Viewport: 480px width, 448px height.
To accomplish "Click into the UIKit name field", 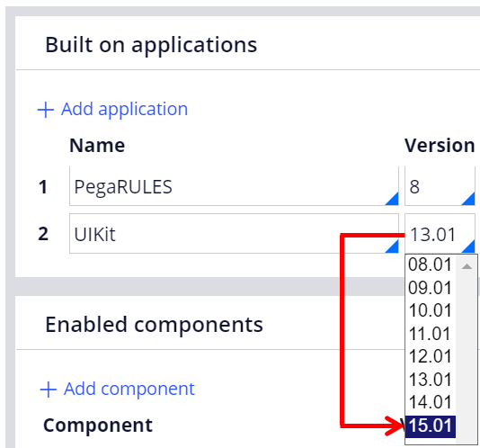I will 234,234.
